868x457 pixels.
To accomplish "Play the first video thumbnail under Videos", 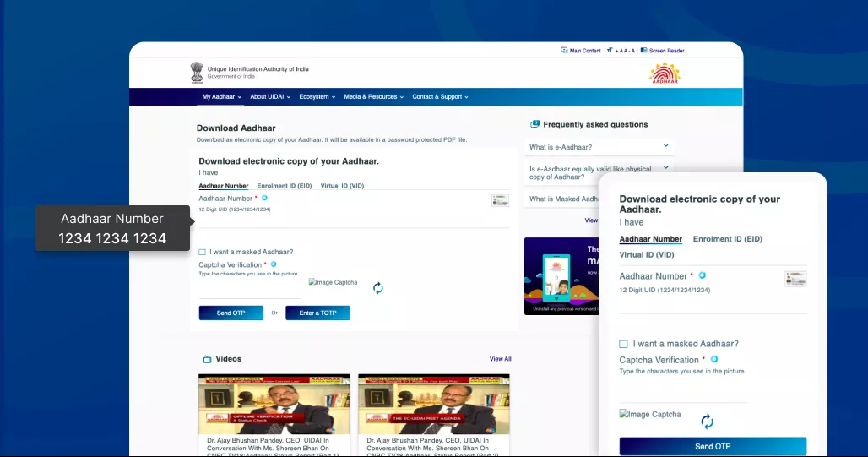I will (274, 403).
